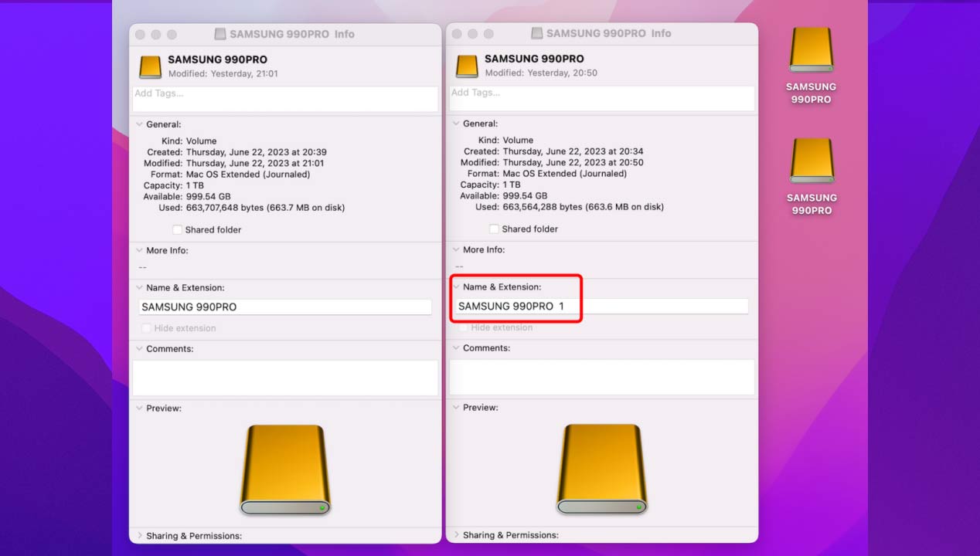980x556 pixels.
Task: Click Comments text box in left Info window
Action: (285, 378)
